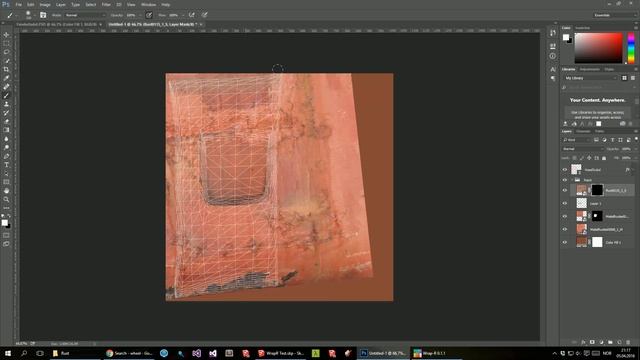The height and width of the screenshot is (360, 640).
Task: Toggle lock all for layer
Action: click(x=604, y=158)
